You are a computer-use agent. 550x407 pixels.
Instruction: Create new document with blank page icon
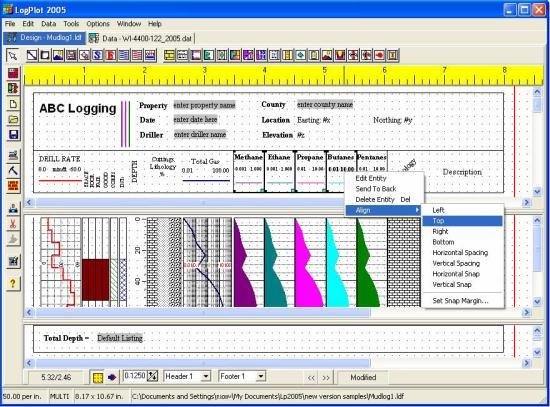(13, 104)
